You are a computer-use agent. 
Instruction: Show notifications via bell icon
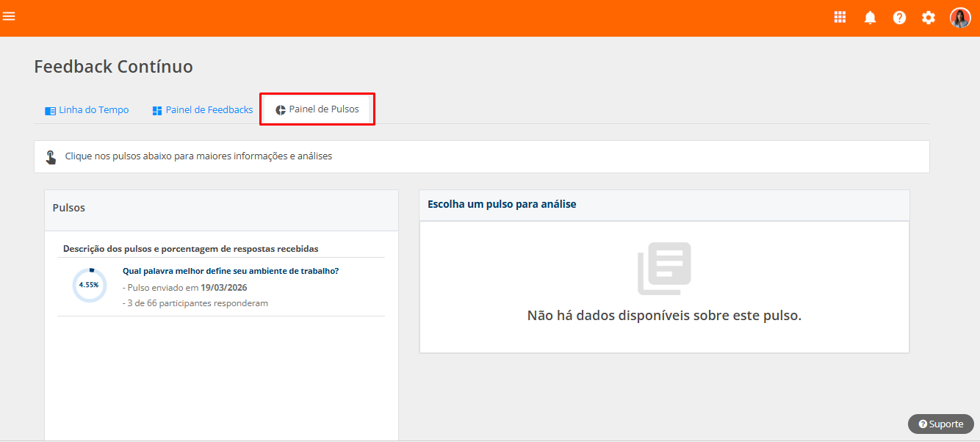871,18
